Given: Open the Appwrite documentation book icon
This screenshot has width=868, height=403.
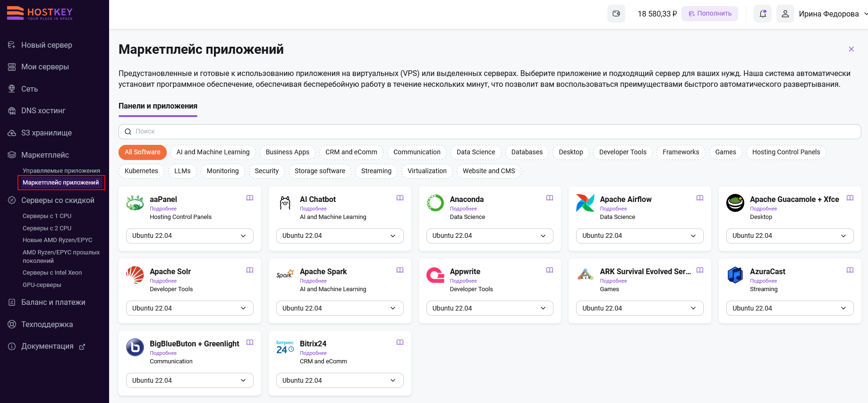Looking at the screenshot, I should 550,270.
